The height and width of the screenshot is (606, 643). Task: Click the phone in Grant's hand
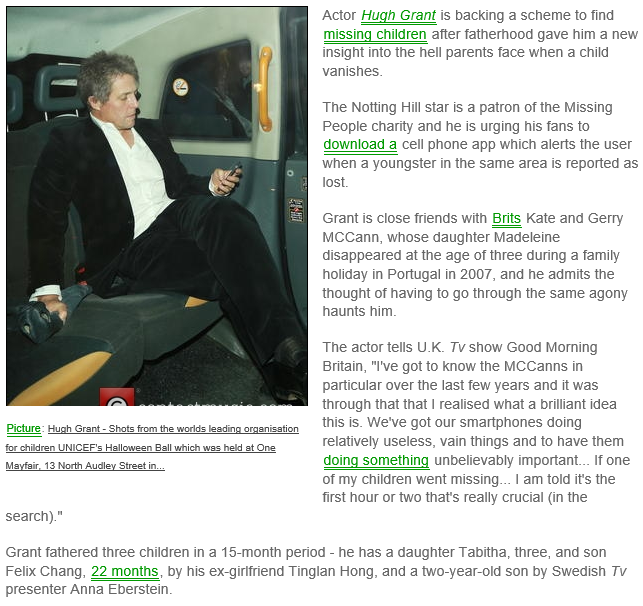point(235,170)
